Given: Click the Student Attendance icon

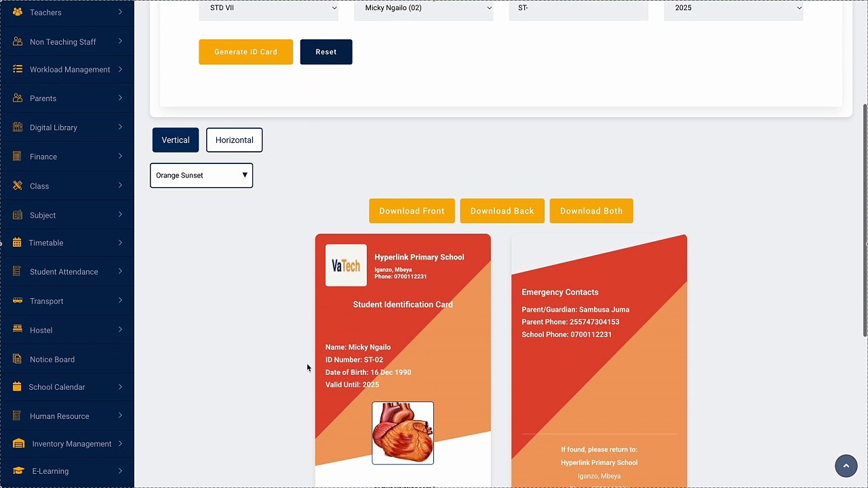Looking at the screenshot, I should tap(18, 272).
